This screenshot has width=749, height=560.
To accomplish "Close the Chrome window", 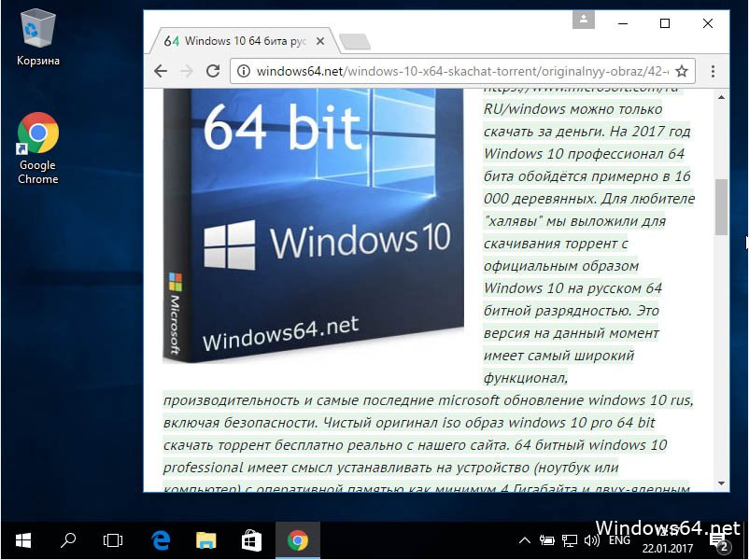I will (x=708, y=23).
